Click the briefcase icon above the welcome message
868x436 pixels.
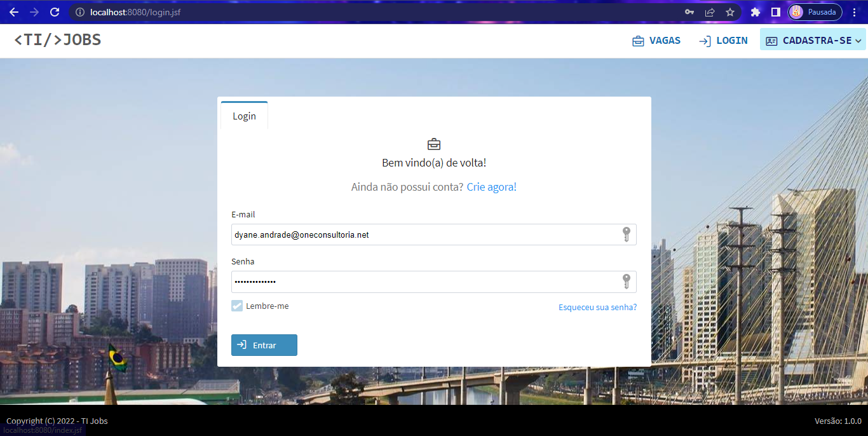pyautogui.click(x=434, y=144)
